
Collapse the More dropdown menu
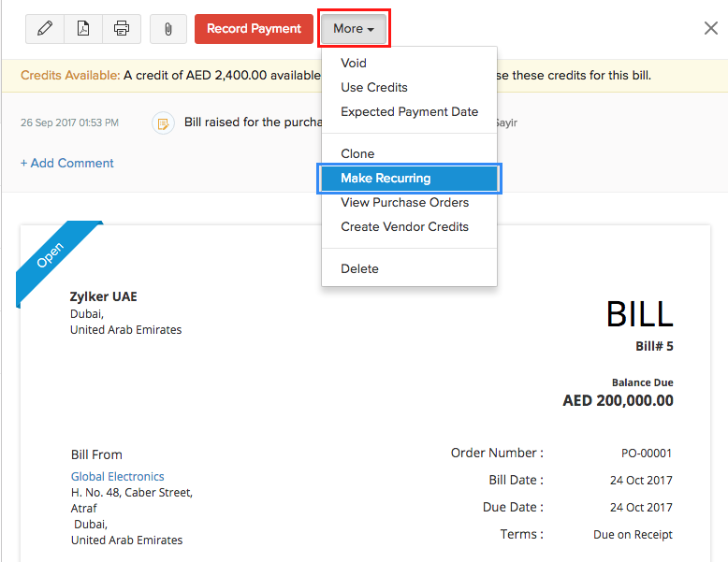pyautogui.click(x=354, y=29)
